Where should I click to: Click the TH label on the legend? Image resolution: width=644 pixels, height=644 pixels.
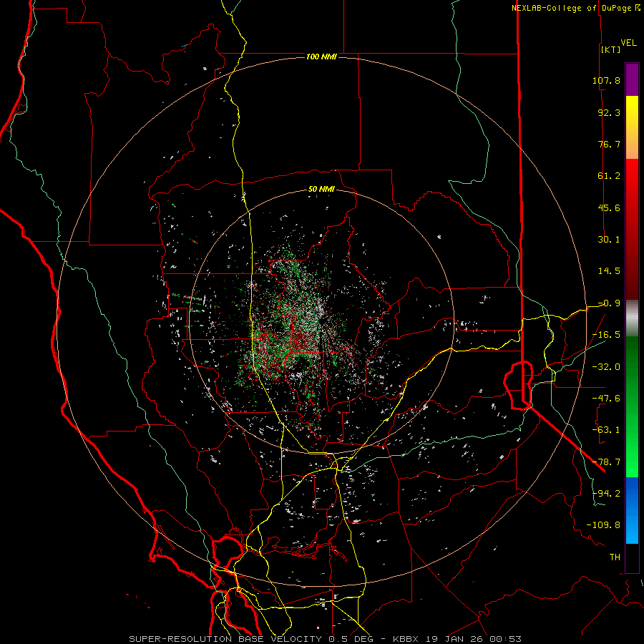pos(615,557)
